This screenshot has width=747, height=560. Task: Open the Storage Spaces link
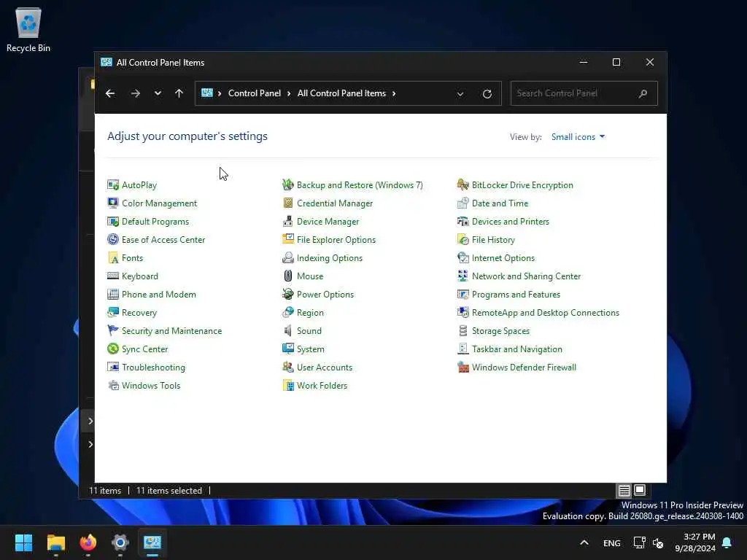[500, 330]
